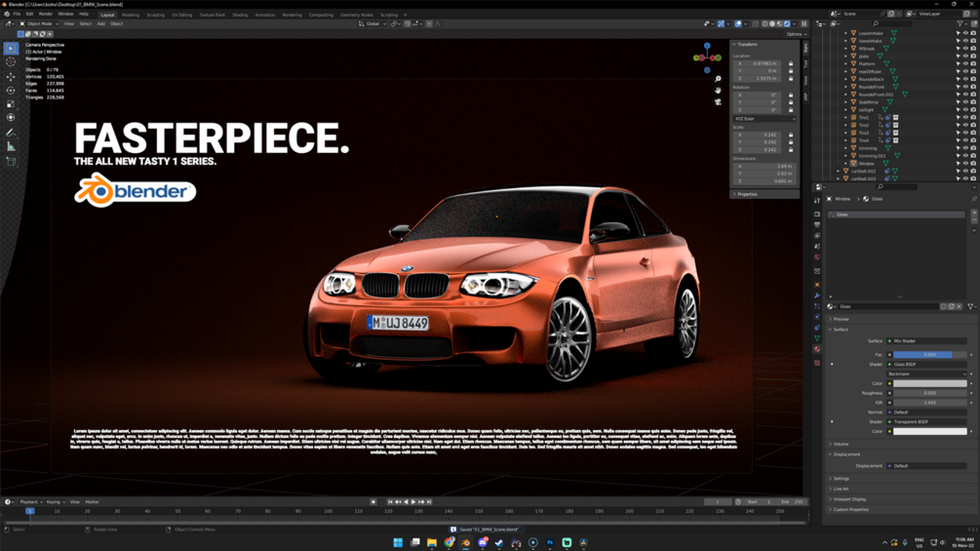Open the Texture properties tab icon
980x551 pixels.
coord(817,363)
